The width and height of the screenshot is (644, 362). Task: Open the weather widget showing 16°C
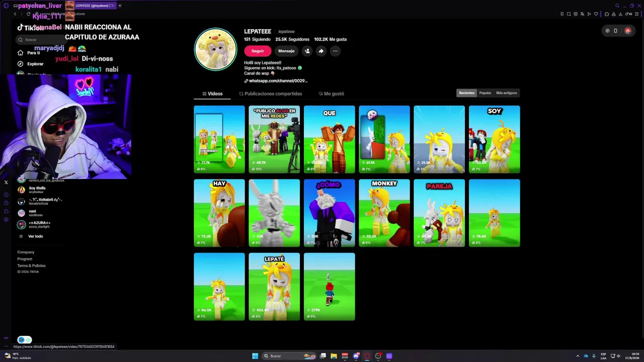(x=18, y=356)
